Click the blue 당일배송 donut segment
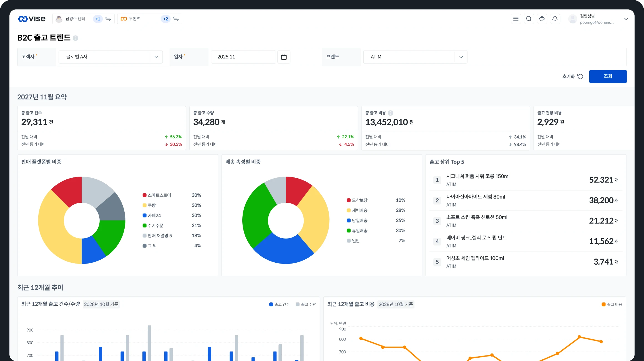 point(283,250)
